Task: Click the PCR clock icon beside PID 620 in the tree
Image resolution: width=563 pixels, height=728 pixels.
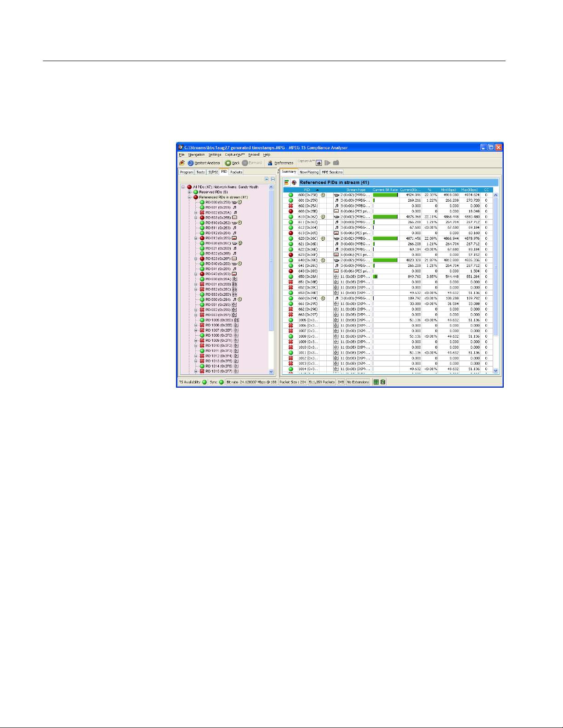Action: click(x=240, y=243)
